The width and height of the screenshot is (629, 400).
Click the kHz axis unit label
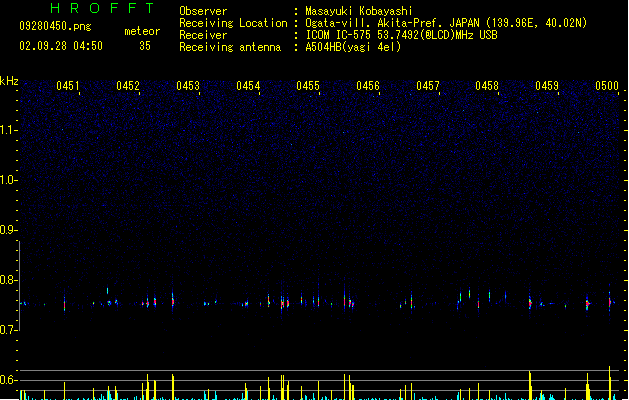coord(9,81)
